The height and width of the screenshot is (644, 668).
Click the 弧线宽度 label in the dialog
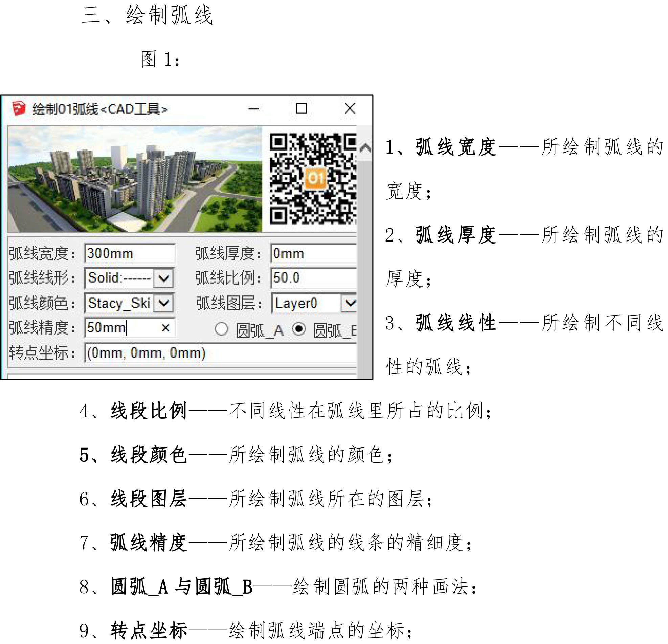pyautogui.click(x=42, y=254)
